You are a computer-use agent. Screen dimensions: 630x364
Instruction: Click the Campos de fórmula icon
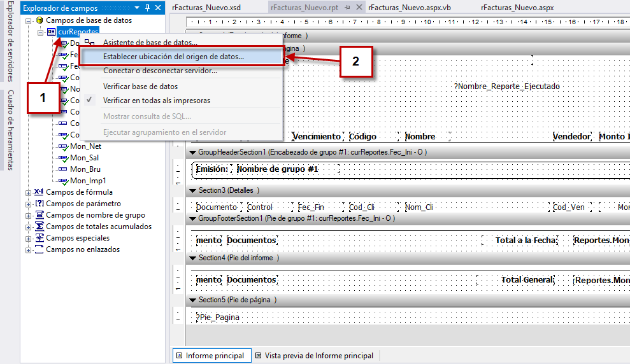pos(39,192)
